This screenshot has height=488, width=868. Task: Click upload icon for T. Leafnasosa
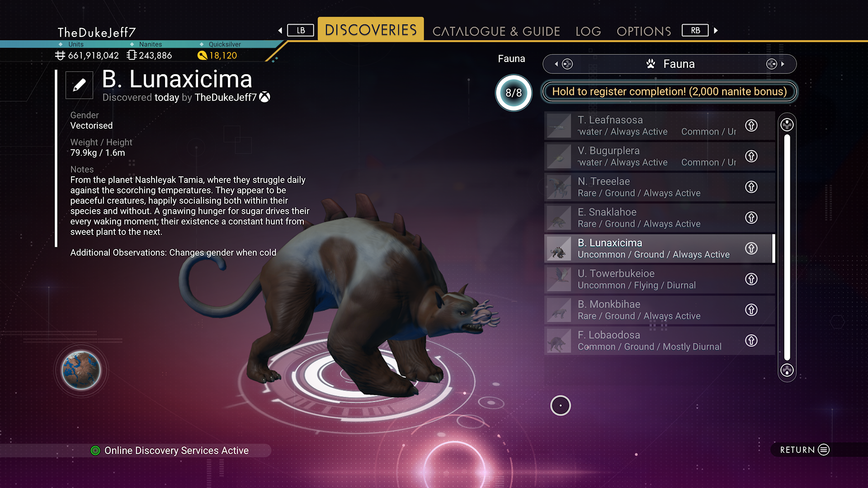click(x=751, y=126)
